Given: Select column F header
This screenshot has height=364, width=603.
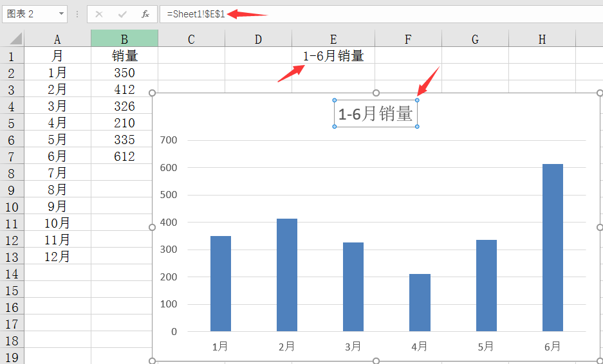Looking at the screenshot, I should [x=408, y=39].
